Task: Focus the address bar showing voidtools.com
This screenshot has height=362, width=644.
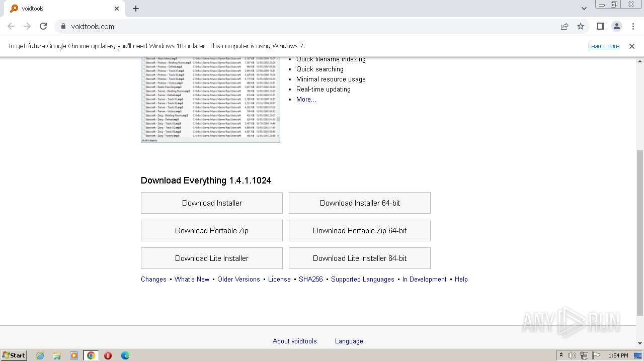Action: pos(312,26)
